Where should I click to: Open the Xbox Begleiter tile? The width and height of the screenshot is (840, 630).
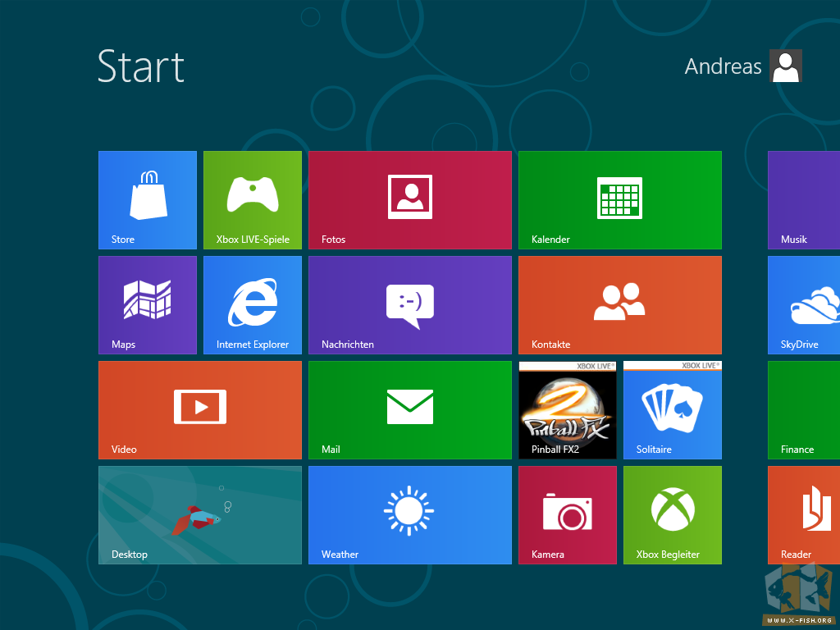click(673, 515)
